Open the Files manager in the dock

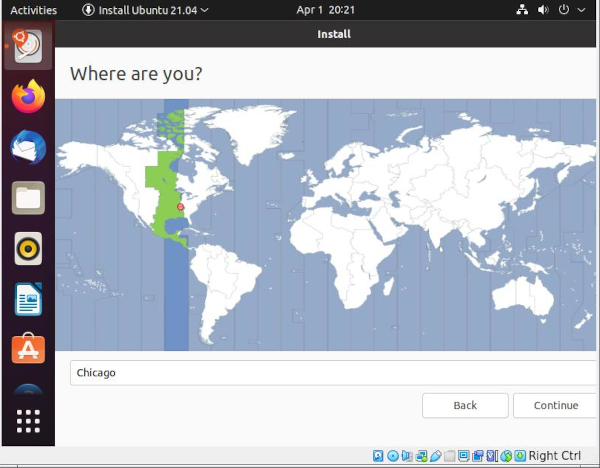point(28,198)
